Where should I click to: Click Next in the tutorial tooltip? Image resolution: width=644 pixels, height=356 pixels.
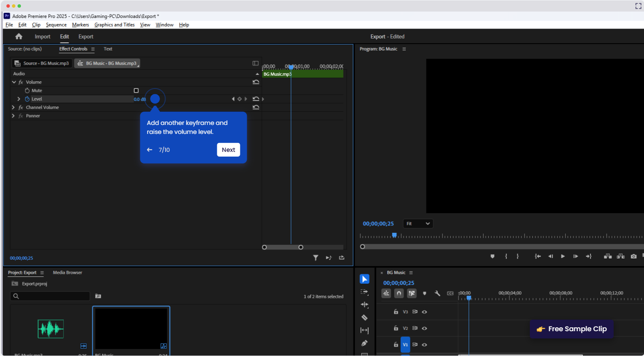[228, 150]
